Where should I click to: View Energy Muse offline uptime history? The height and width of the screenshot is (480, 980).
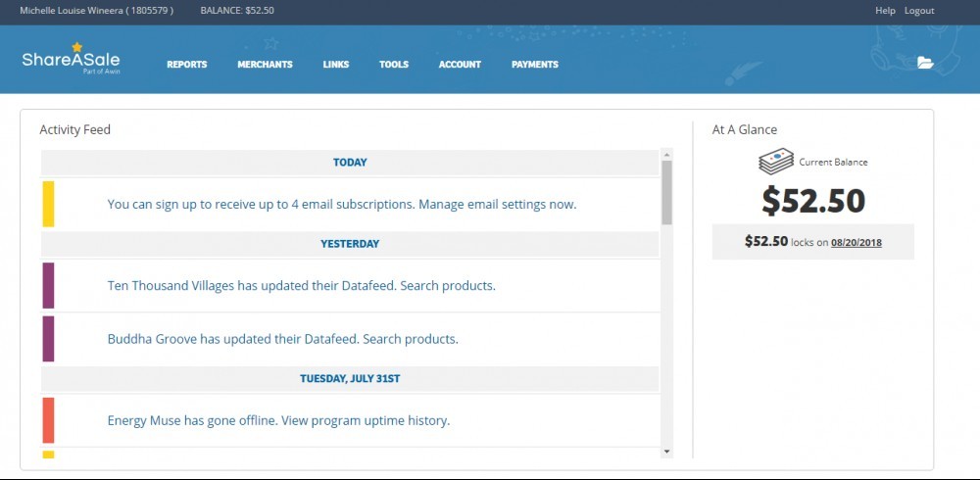point(278,420)
